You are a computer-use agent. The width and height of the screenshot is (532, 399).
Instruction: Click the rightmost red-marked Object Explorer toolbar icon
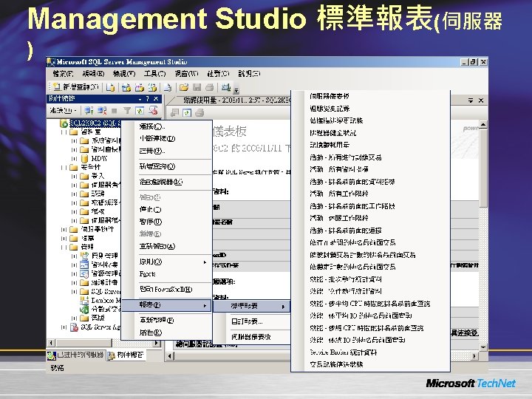pos(154,110)
